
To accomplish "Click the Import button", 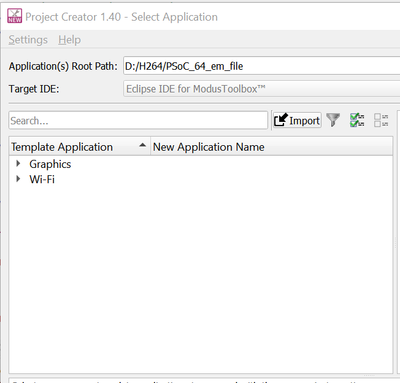I will [x=297, y=120].
